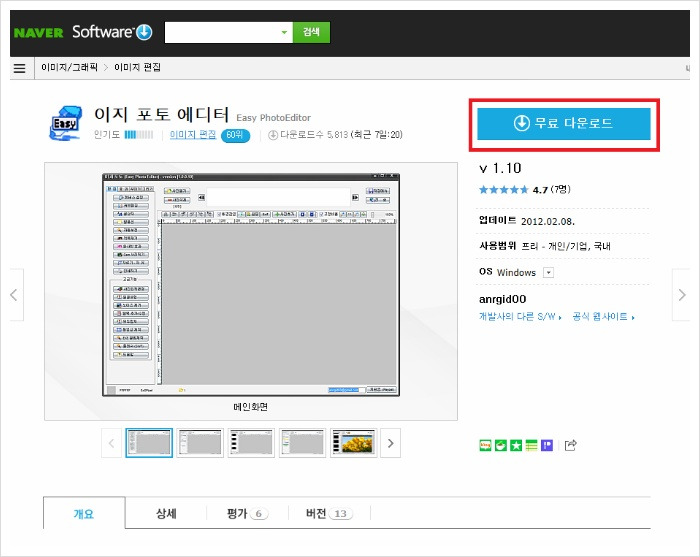The image size is (700, 557).
Task: Click the Software download logo icon
Action: pyautogui.click(x=144, y=32)
